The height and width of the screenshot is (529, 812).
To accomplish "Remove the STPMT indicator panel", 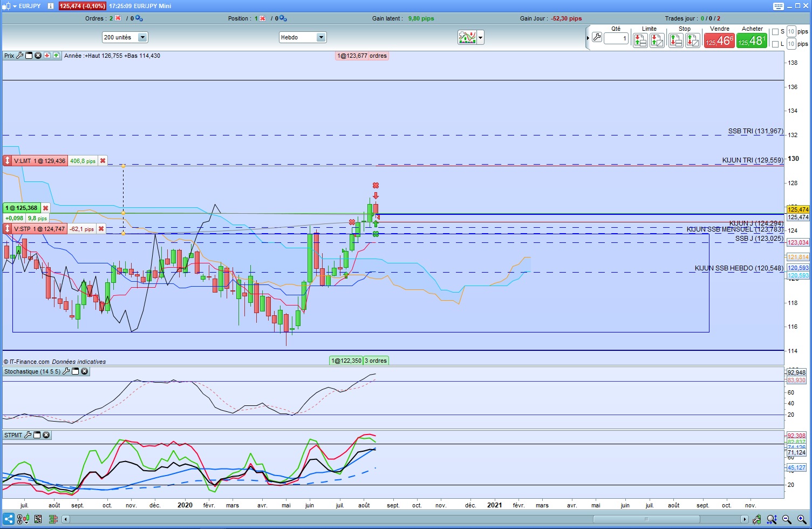I will click(46, 435).
